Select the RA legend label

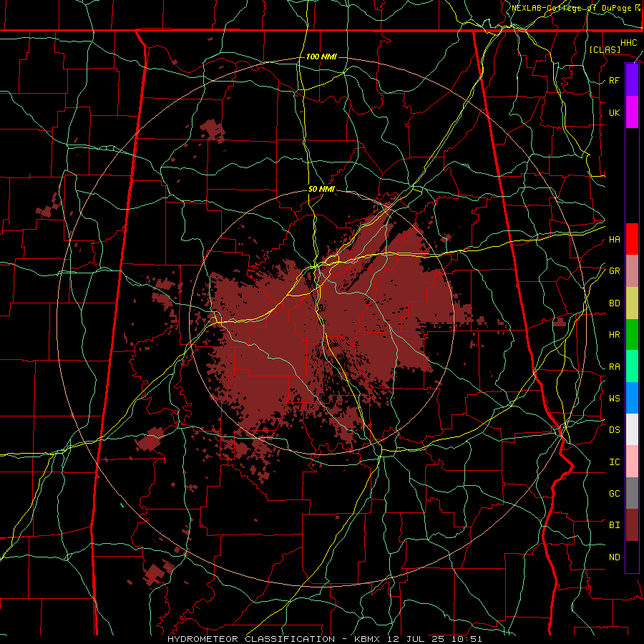[614, 367]
